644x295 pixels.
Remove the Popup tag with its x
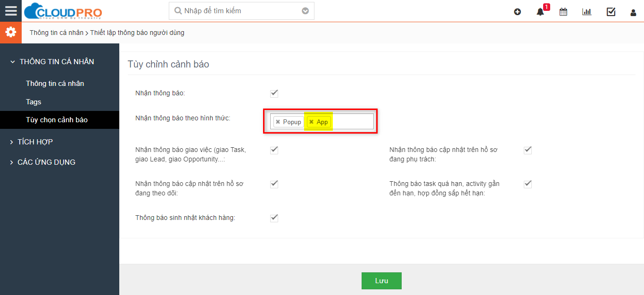click(x=278, y=122)
